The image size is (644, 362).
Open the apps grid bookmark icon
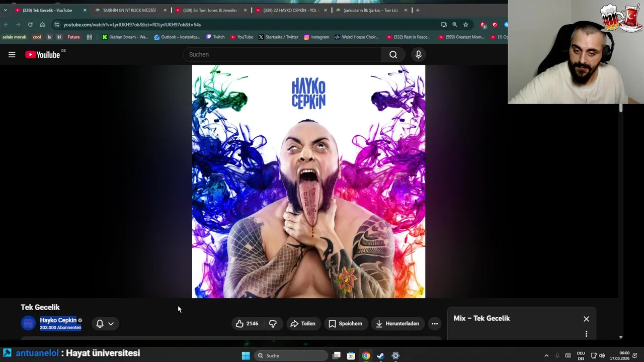pyautogui.click(x=89, y=37)
